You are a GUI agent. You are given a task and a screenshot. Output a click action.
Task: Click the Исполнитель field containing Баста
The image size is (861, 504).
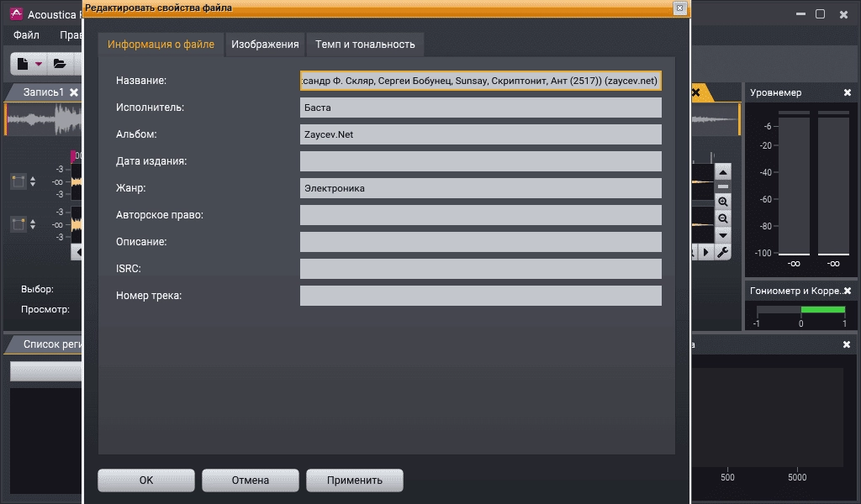tap(480, 108)
